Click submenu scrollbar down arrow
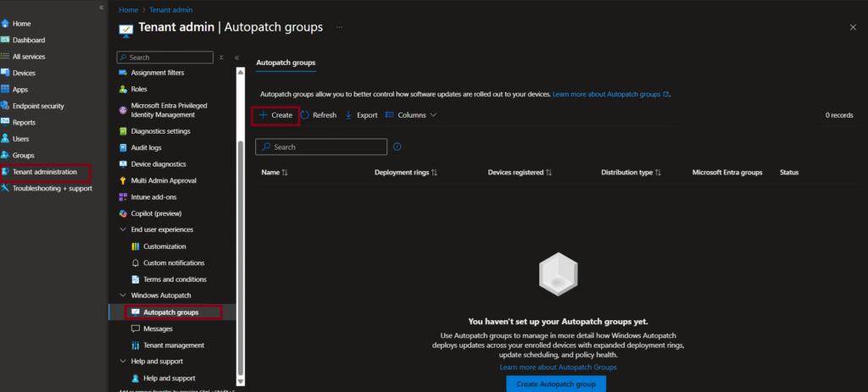 pyautogui.click(x=240, y=381)
